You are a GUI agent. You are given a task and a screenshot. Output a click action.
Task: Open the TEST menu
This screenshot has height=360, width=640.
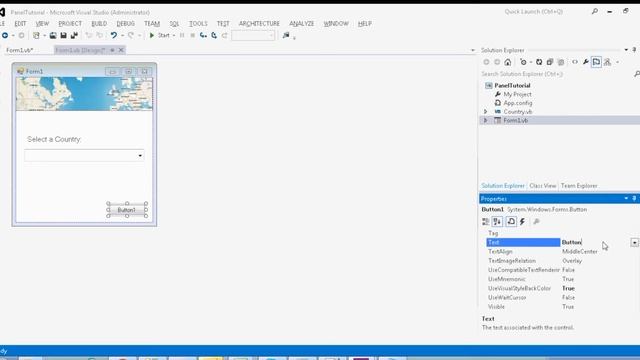223,24
